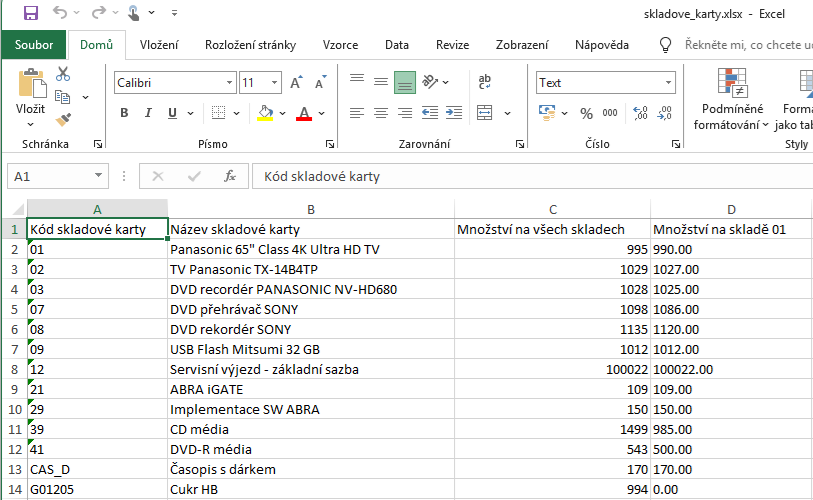Open fill color dropdown arrow
Screen dimensions: 813x500
(283, 113)
